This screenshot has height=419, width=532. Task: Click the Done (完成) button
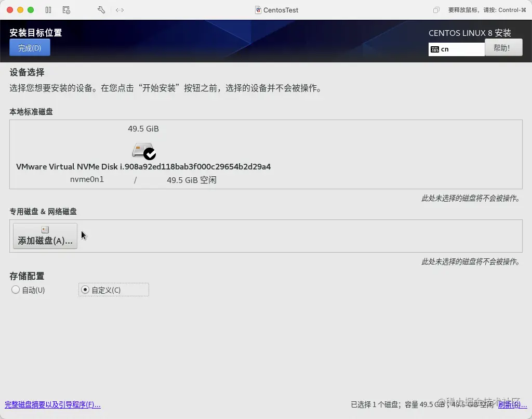click(x=30, y=47)
